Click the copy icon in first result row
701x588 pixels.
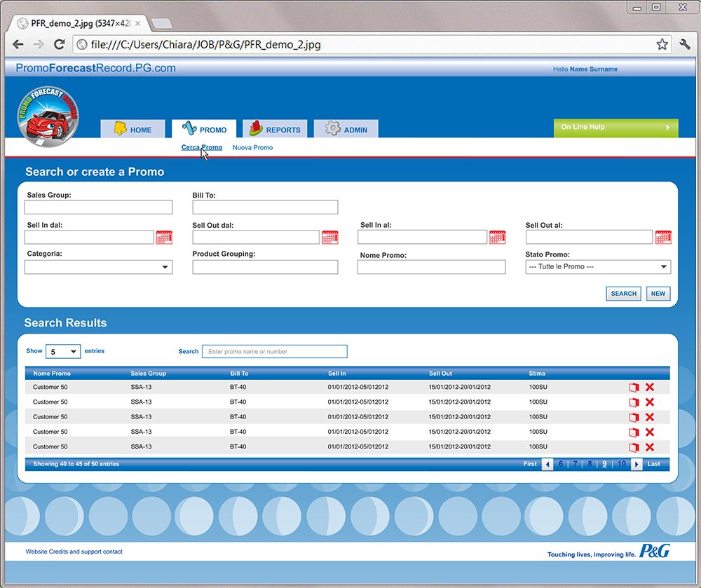(x=634, y=388)
